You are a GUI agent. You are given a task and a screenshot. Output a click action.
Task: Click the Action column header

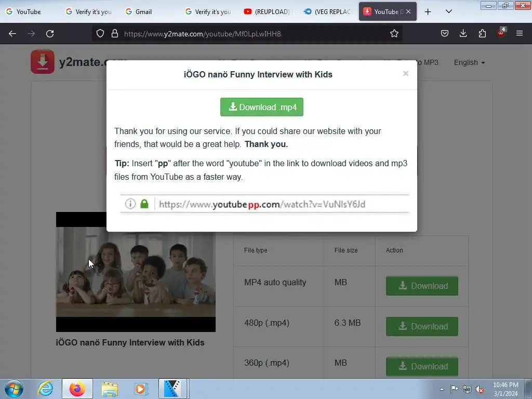pos(394,250)
